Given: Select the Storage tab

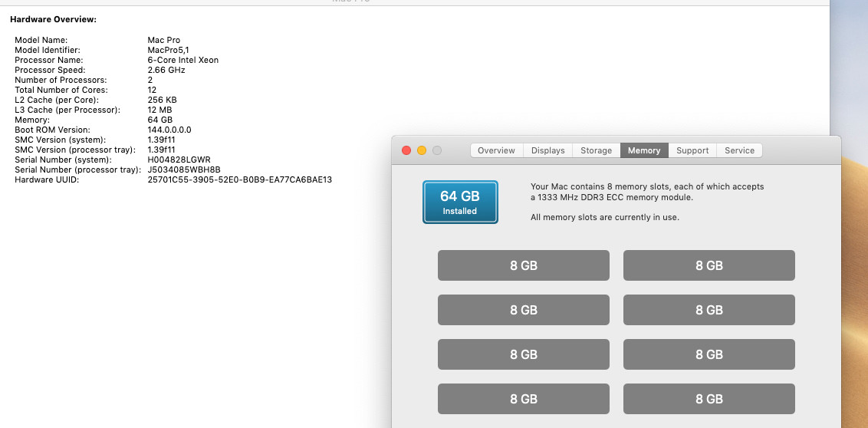Looking at the screenshot, I should click(597, 150).
